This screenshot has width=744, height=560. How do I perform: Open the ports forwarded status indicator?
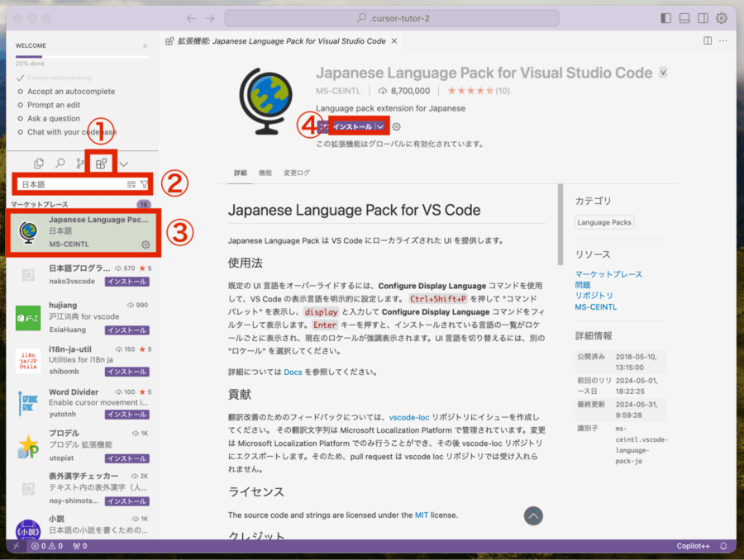79,546
